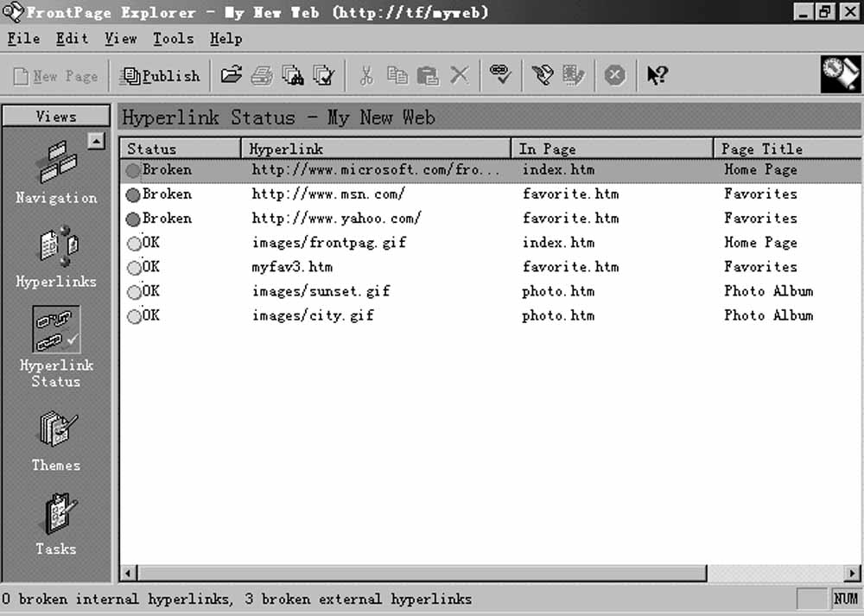Click index.htm in the frontpag.gif row
The height and width of the screenshot is (616, 864).
[x=558, y=243]
